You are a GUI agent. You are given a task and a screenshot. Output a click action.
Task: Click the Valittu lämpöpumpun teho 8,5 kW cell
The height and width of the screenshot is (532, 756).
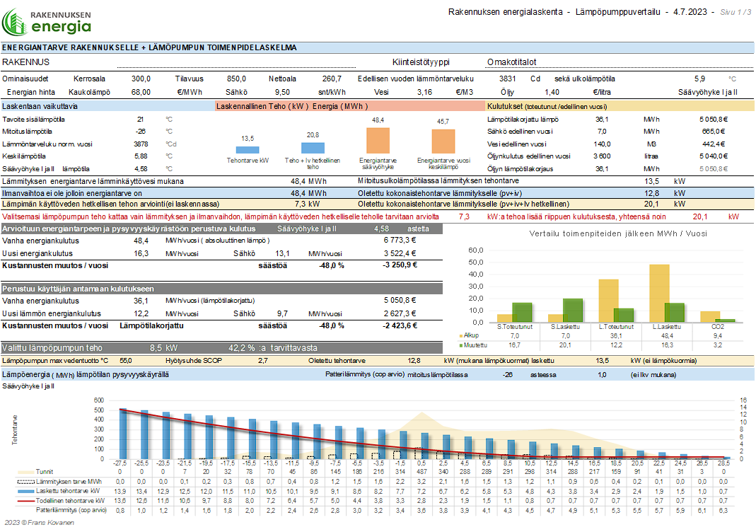[163, 347]
